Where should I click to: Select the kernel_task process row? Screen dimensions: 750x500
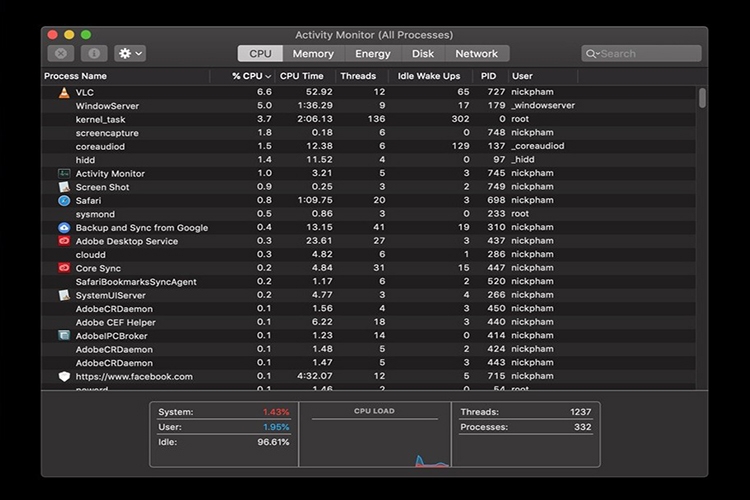(369, 119)
